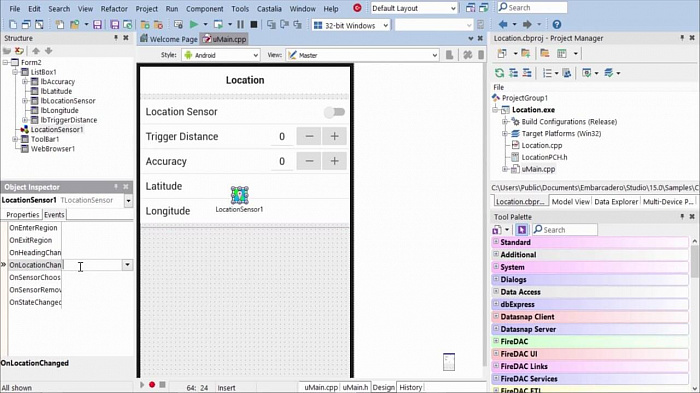
Task: Select Location.cpp in Project Manager
Action: (542, 145)
